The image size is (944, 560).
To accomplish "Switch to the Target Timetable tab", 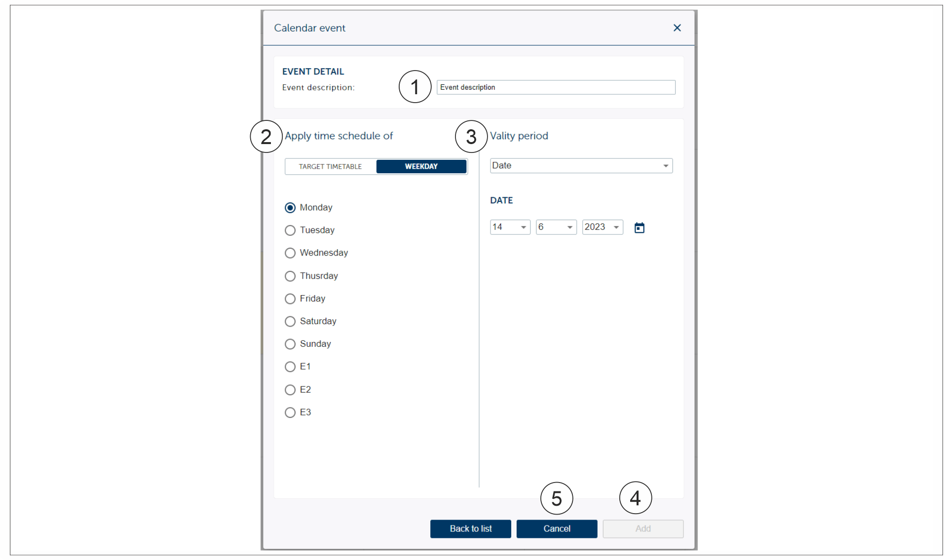I will (330, 167).
